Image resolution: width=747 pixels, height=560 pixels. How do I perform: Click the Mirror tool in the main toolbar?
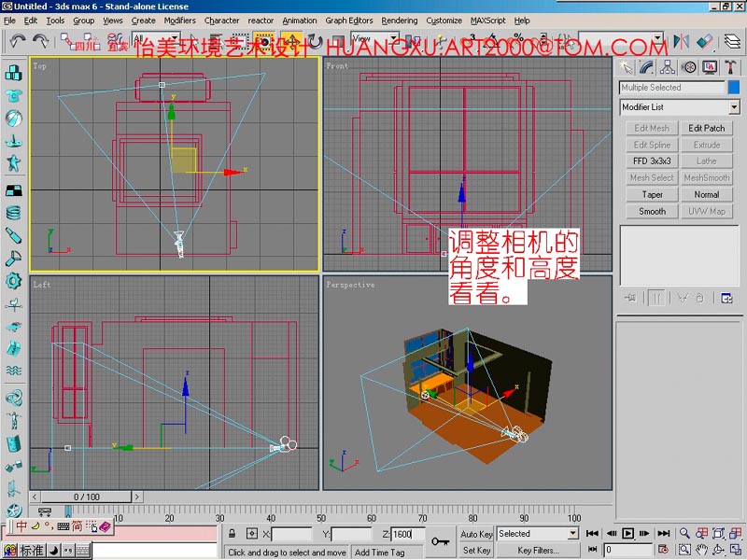pos(682,42)
